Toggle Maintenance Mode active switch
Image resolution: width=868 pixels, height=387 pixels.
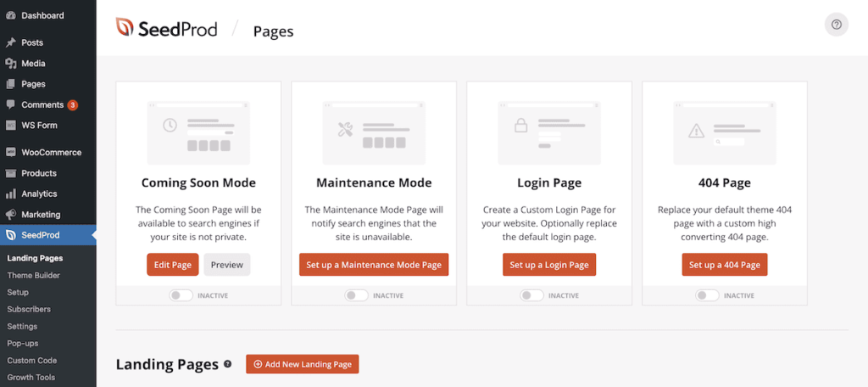pyautogui.click(x=356, y=295)
